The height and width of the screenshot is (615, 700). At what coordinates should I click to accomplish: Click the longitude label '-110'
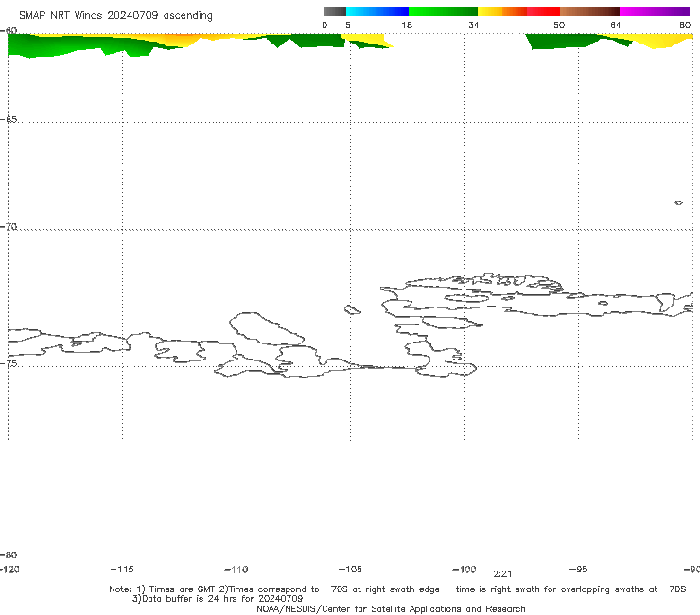pos(236,570)
